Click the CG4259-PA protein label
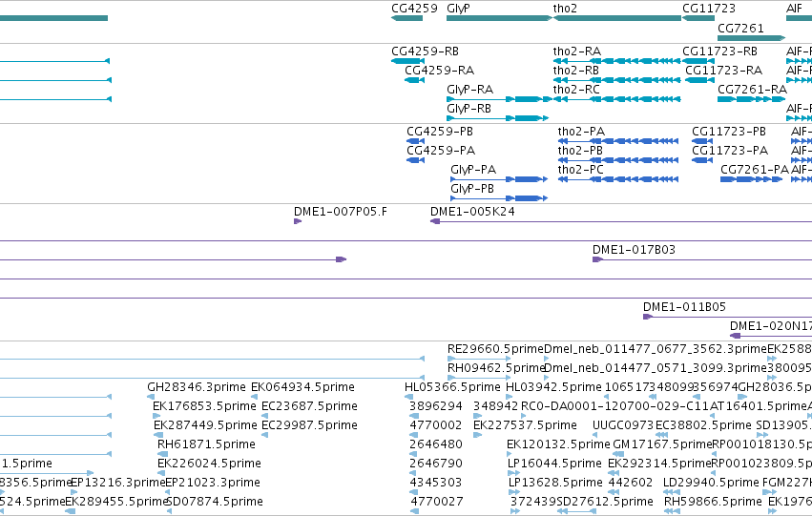Image resolution: width=812 pixels, height=516 pixels. [441, 151]
